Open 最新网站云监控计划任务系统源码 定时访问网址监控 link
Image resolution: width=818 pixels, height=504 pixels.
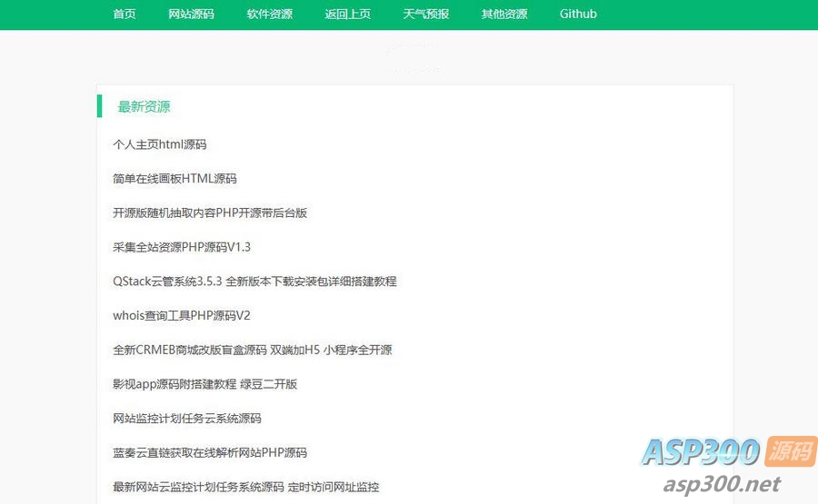click(x=245, y=488)
